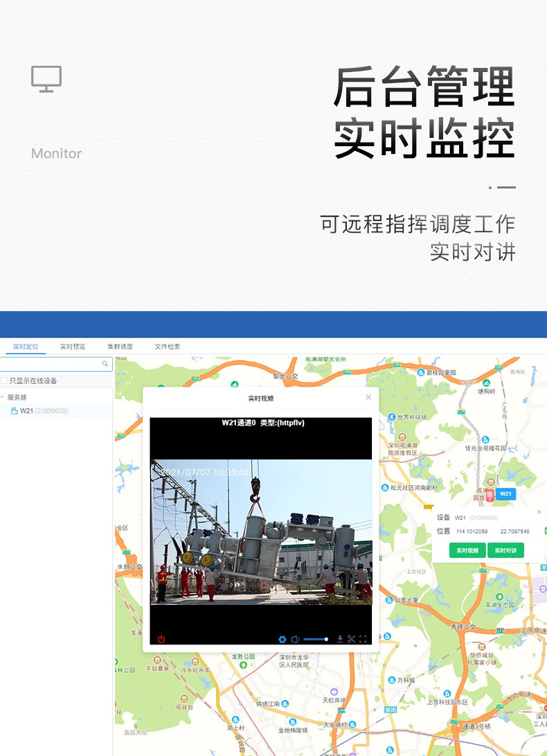Select W21 device in the tree
547x756 pixels.
tap(26, 411)
